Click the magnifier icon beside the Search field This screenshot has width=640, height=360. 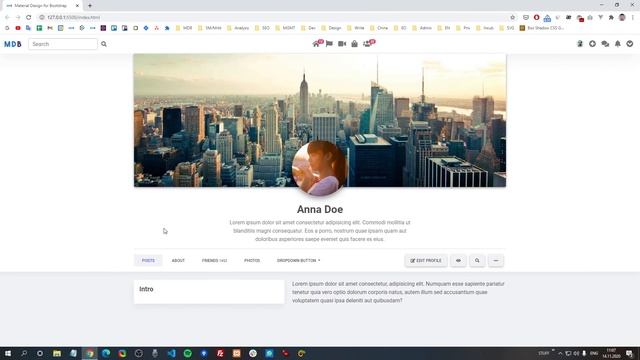(x=104, y=44)
